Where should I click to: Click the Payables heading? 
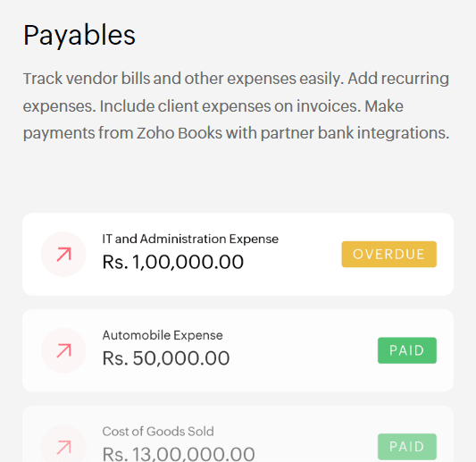(79, 36)
